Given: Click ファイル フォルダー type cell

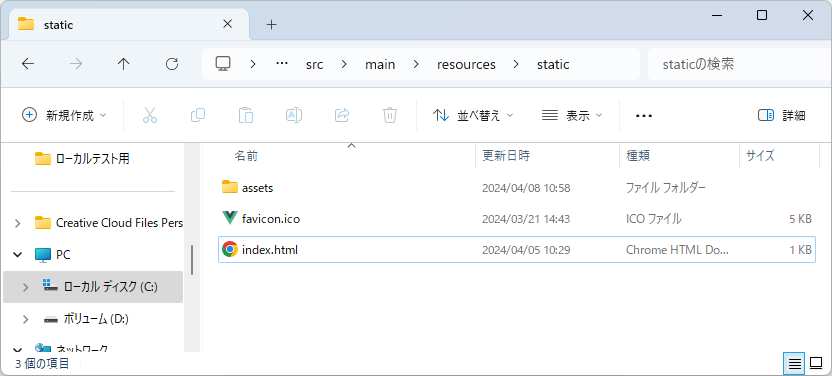Looking at the screenshot, I should [666, 188].
